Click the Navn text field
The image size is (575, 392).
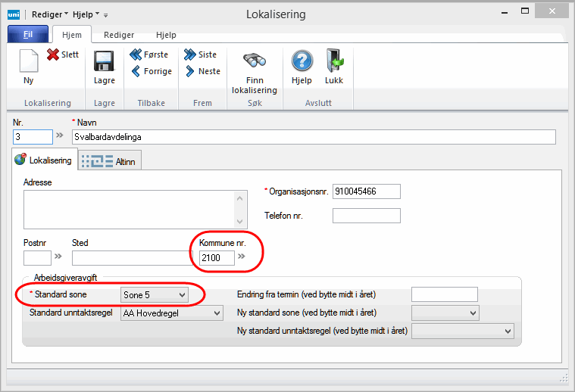click(313, 137)
